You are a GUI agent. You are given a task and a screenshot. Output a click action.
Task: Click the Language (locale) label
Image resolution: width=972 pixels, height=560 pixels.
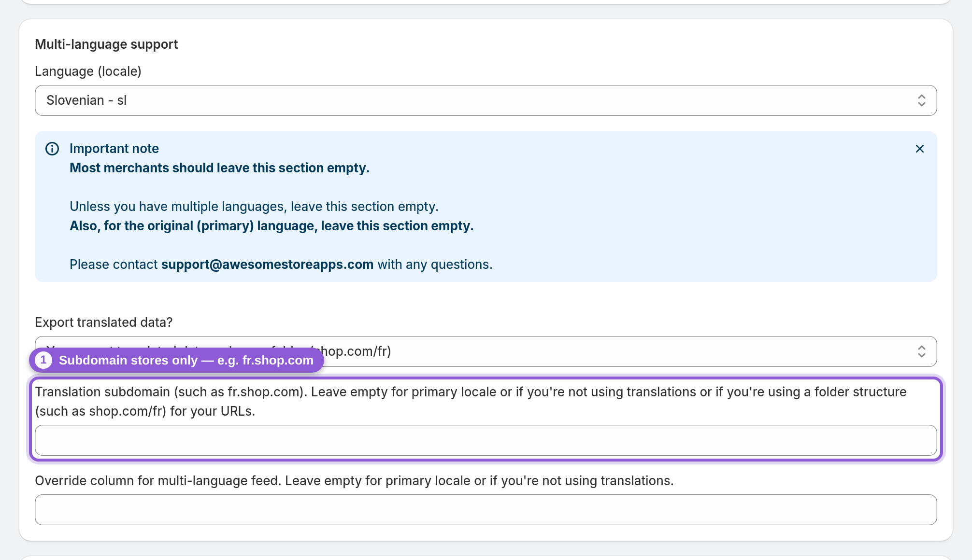pyautogui.click(x=88, y=71)
